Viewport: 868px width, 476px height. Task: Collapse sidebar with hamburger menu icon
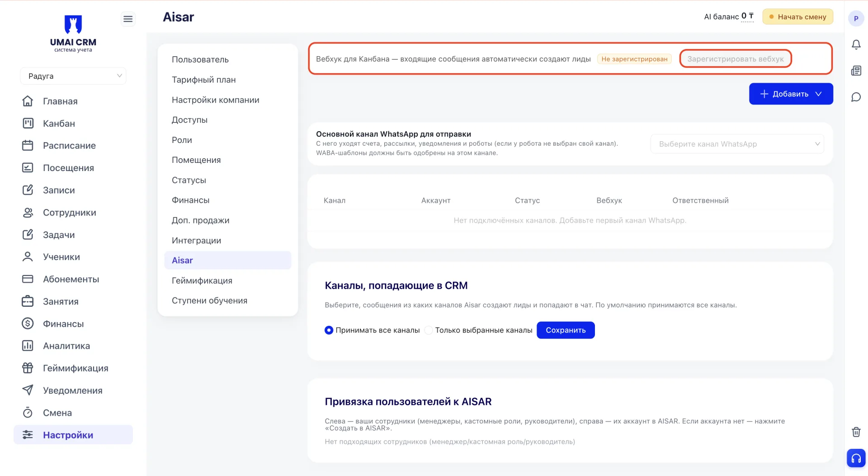coord(128,19)
